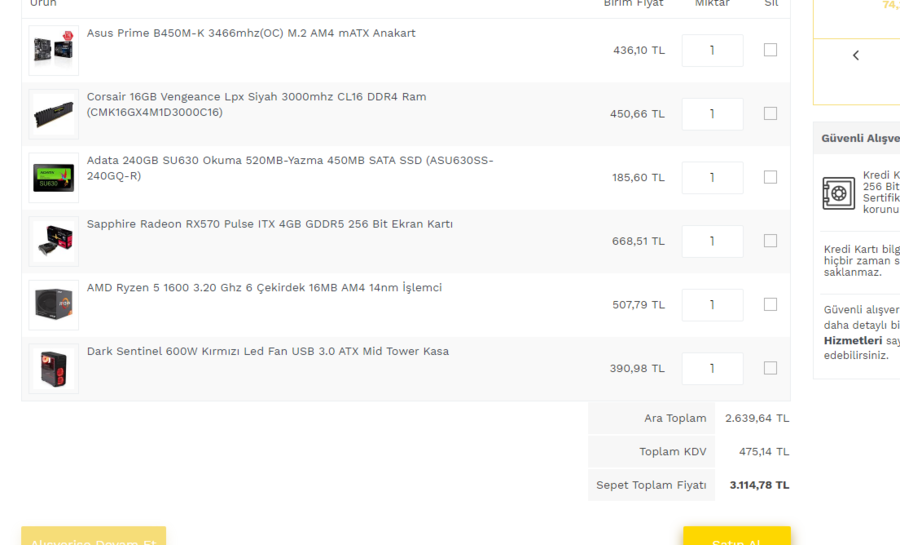Open Adata SU630 SSD thumbnail
This screenshot has height=545, width=900.
pos(53,178)
